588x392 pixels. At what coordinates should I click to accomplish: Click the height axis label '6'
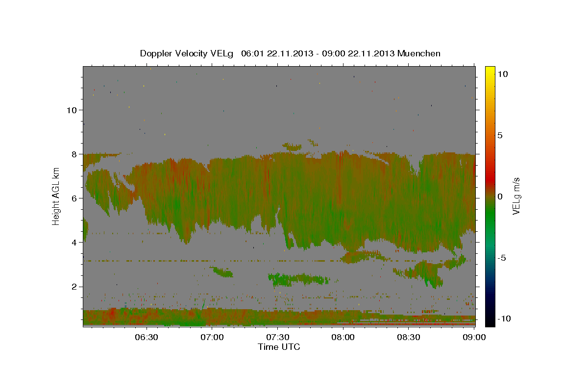tap(75, 198)
